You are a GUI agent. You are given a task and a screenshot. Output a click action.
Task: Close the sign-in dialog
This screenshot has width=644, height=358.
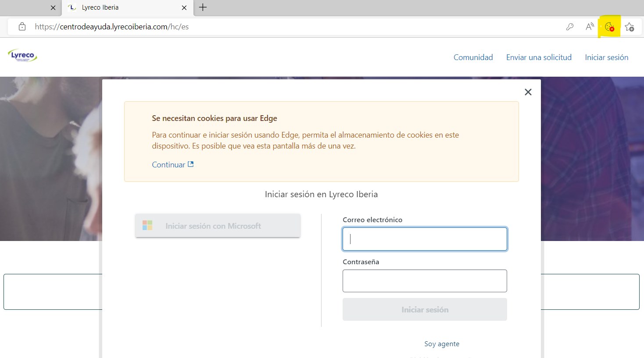tap(528, 92)
